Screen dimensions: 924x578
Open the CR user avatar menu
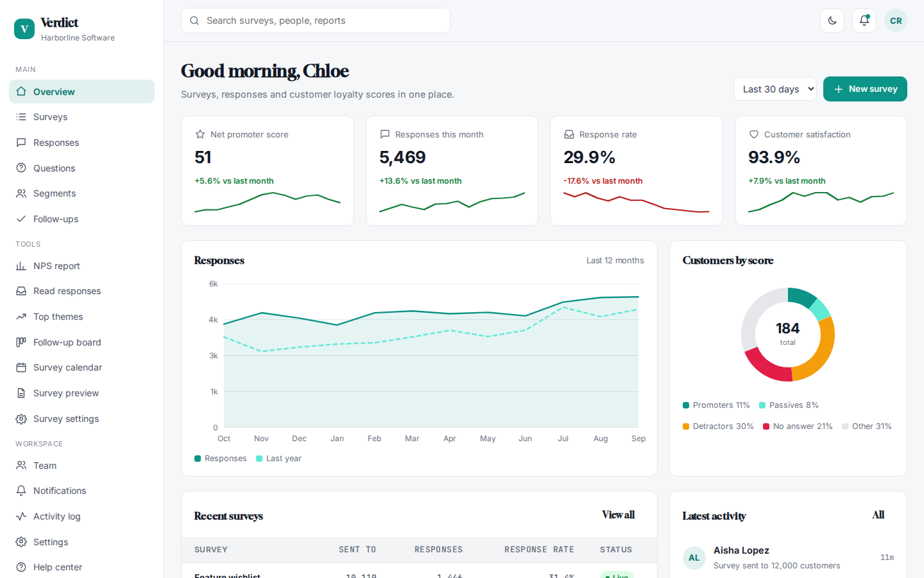click(896, 21)
